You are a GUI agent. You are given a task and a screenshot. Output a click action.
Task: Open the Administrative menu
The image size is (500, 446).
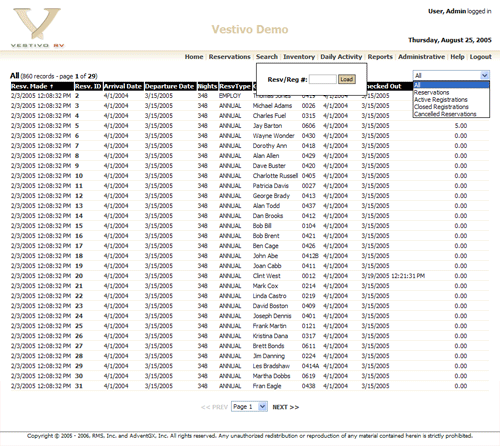421,57
